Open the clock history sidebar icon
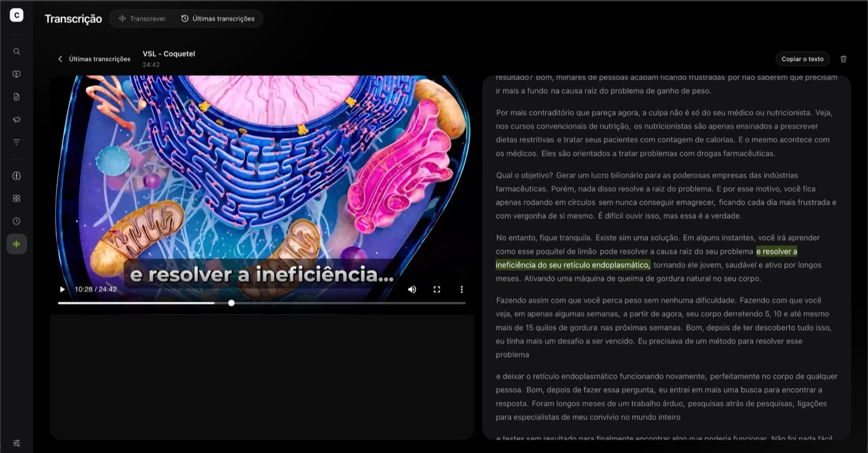868x453 pixels. pyautogui.click(x=17, y=221)
